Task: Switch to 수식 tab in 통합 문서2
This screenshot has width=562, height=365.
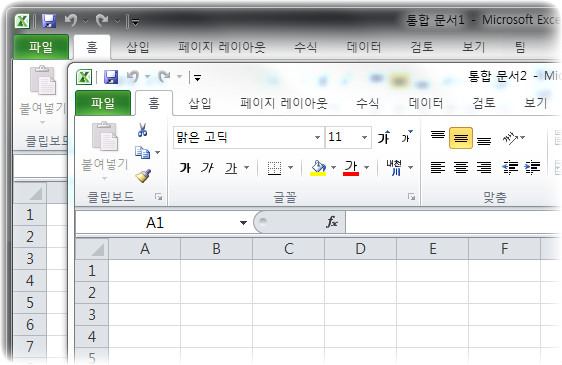Action: coord(367,103)
